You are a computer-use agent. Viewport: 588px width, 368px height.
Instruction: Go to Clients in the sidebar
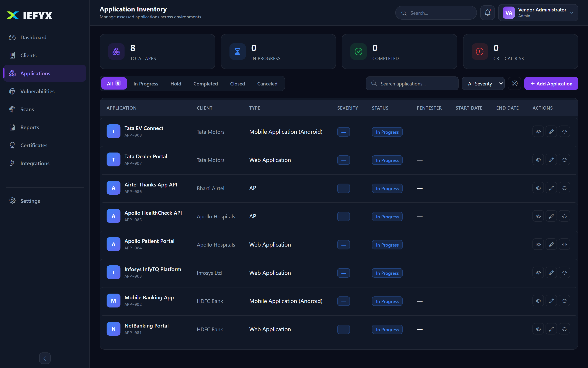click(45, 55)
